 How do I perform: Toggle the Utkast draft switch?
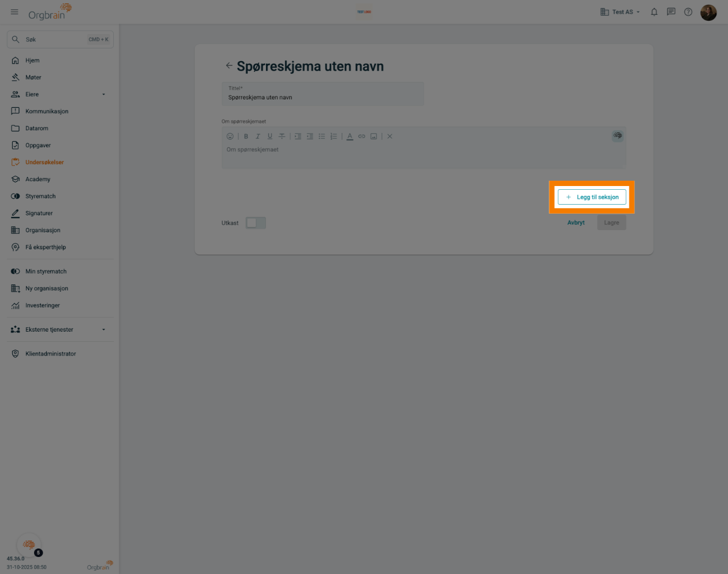(x=255, y=223)
